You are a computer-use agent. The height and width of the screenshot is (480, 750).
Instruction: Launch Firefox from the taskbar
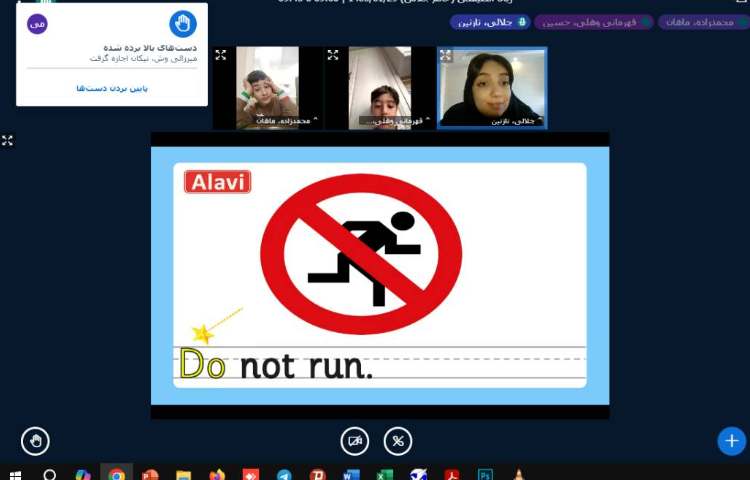coord(217,474)
